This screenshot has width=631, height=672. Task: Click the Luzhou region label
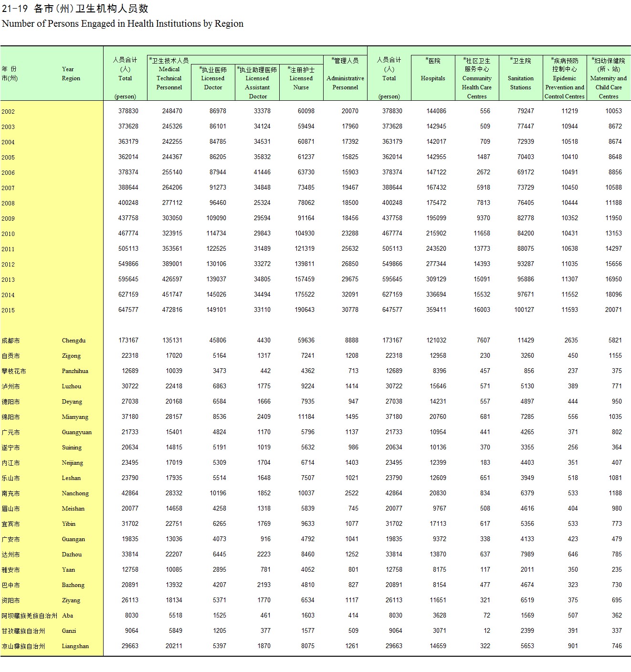pos(72,386)
